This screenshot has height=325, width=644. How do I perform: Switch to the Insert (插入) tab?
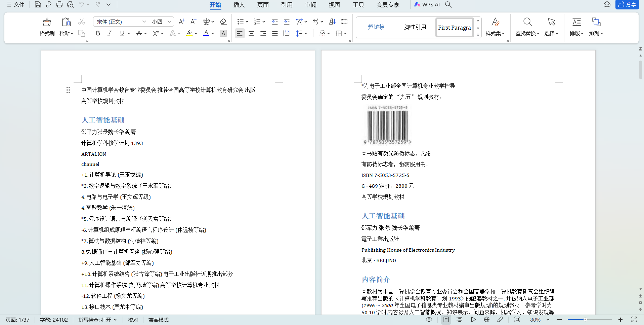(239, 5)
